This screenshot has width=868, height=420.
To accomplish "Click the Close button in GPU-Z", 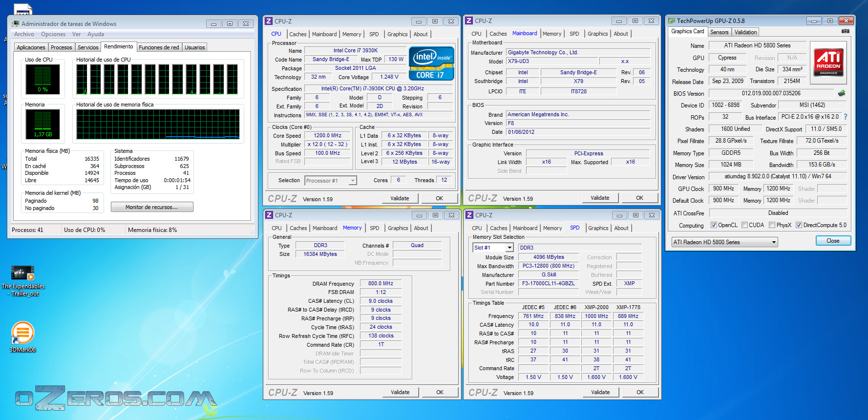I will coord(833,241).
